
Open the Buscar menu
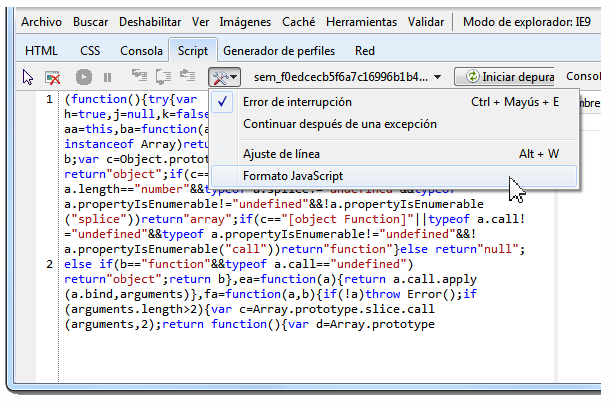coord(90,22)
